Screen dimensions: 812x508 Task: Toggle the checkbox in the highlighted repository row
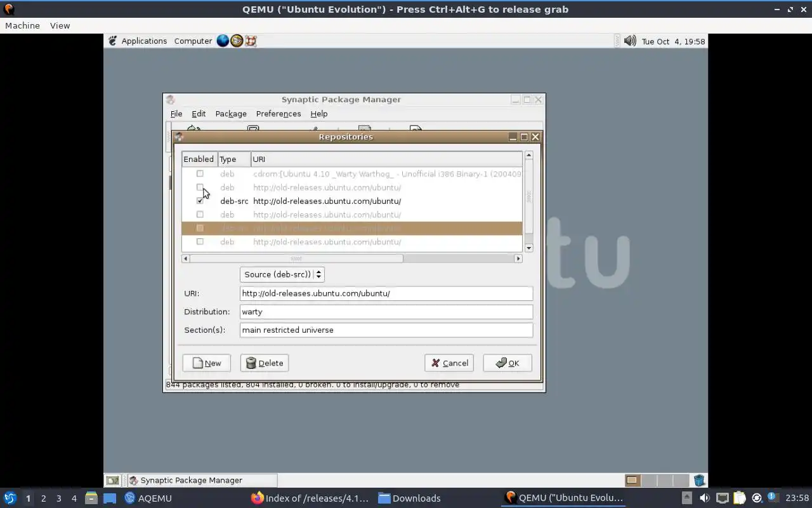coord(200,228)
